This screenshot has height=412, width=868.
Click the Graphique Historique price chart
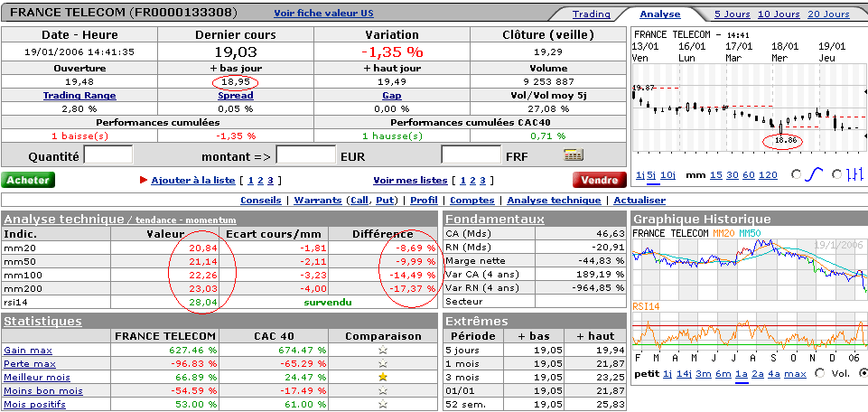(749, 269)
